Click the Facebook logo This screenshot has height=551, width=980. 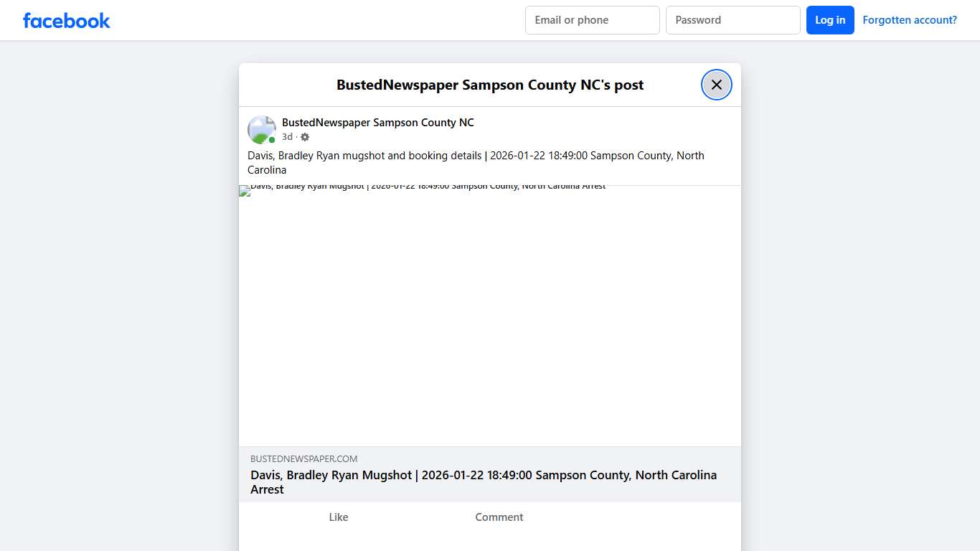[x=66, y=20]
